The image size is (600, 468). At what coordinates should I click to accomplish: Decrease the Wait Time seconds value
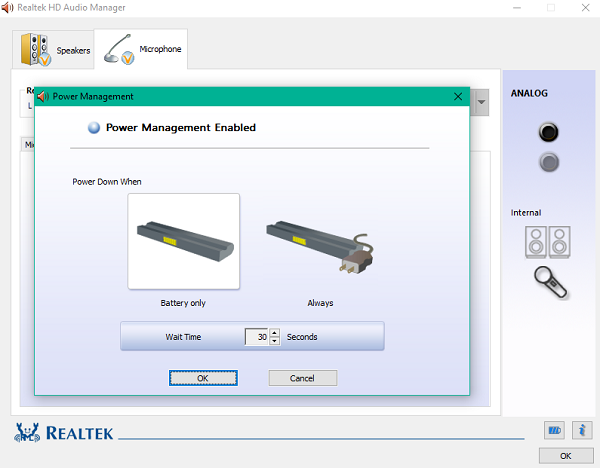click(275, 342)
